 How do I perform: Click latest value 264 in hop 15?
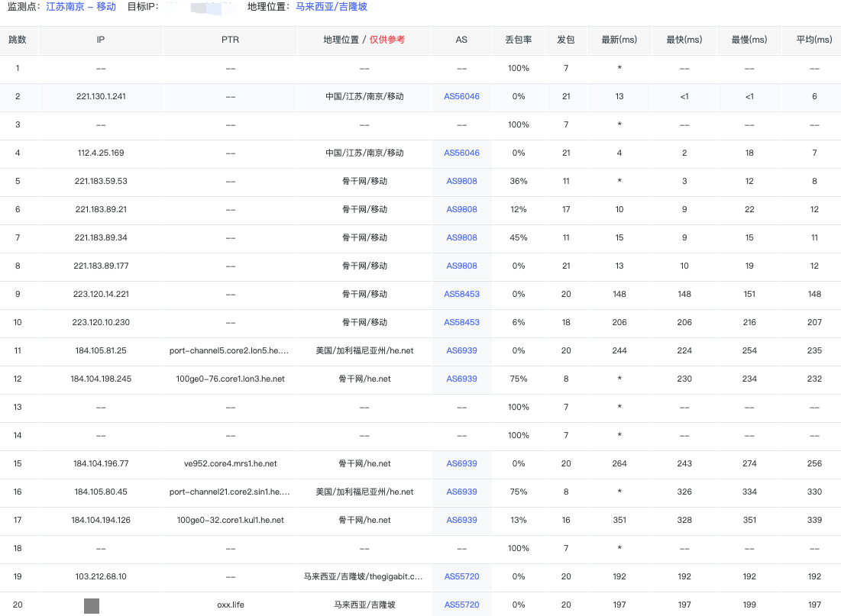coord(619,463)
